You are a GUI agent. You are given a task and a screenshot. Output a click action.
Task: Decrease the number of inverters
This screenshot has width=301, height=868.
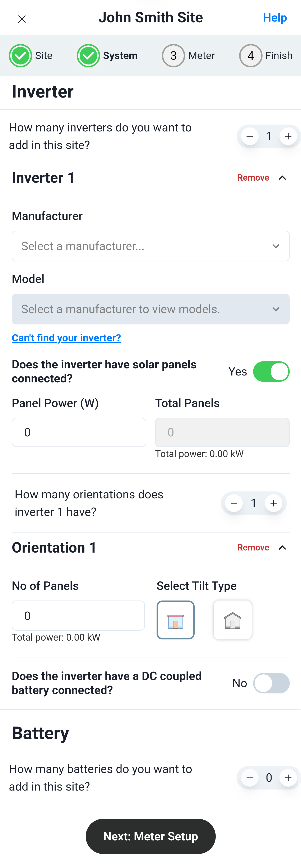(x=250, y=136)
